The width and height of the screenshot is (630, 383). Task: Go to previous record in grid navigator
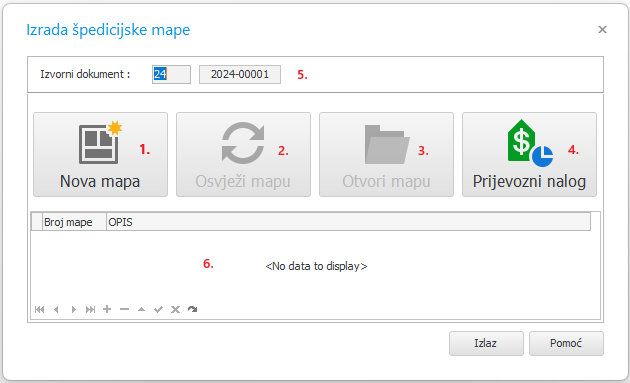(56, 309)
